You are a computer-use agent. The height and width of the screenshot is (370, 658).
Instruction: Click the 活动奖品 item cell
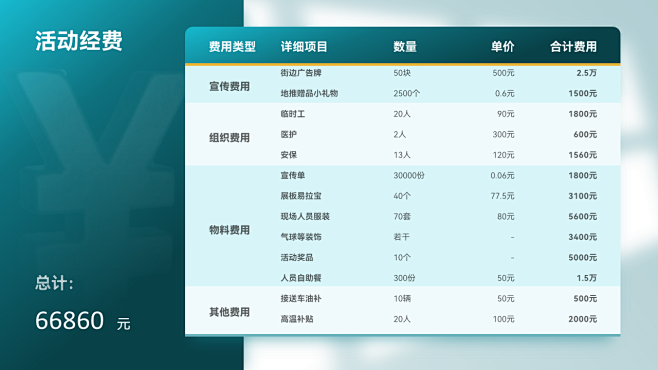297,258
